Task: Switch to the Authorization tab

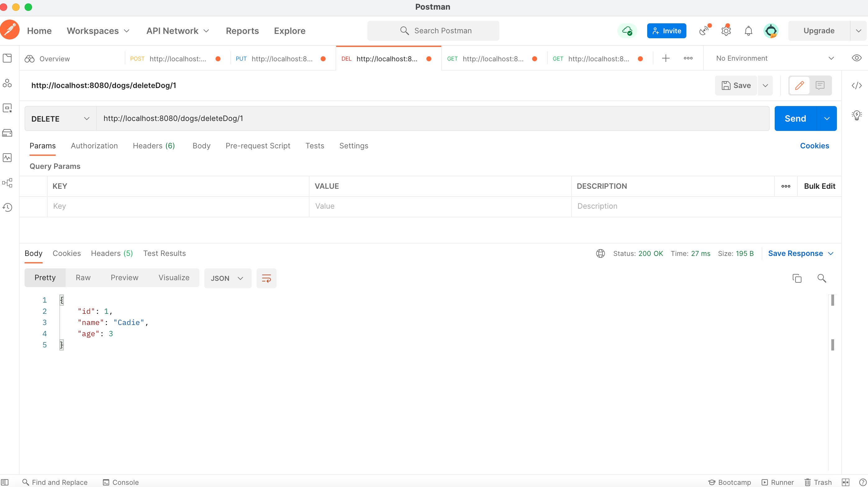Action: pos(94,146)
